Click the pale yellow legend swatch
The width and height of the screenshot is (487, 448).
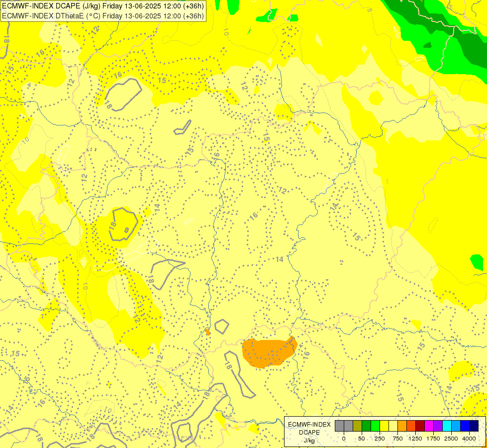coord(393,426)
